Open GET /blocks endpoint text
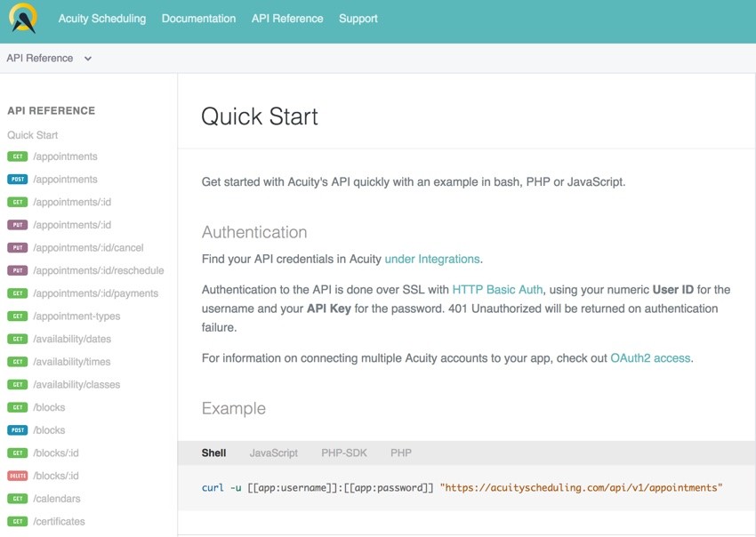This screenshot has height=537, width=756. (49, 407)
